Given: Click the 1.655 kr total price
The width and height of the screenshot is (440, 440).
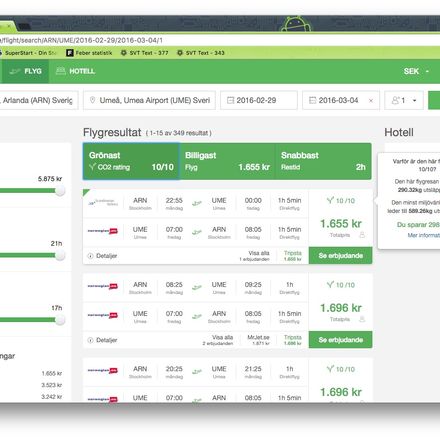Looking at the screenshot, I should click(x=341, y=224).
